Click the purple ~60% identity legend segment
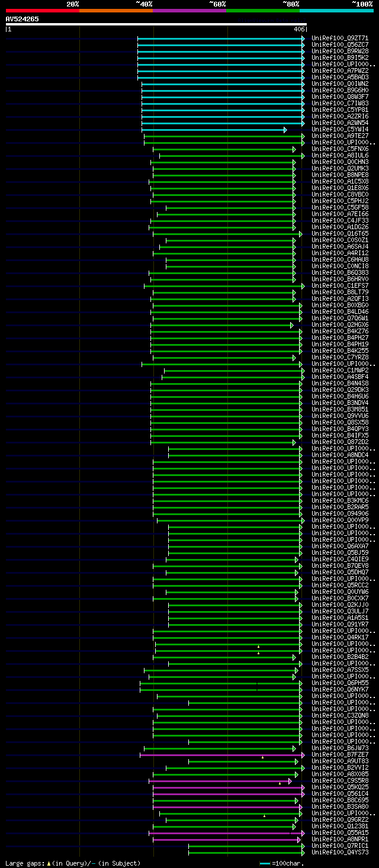Image resolution: width=379 pixels, height=868 pixels. [x=189, y=10]
